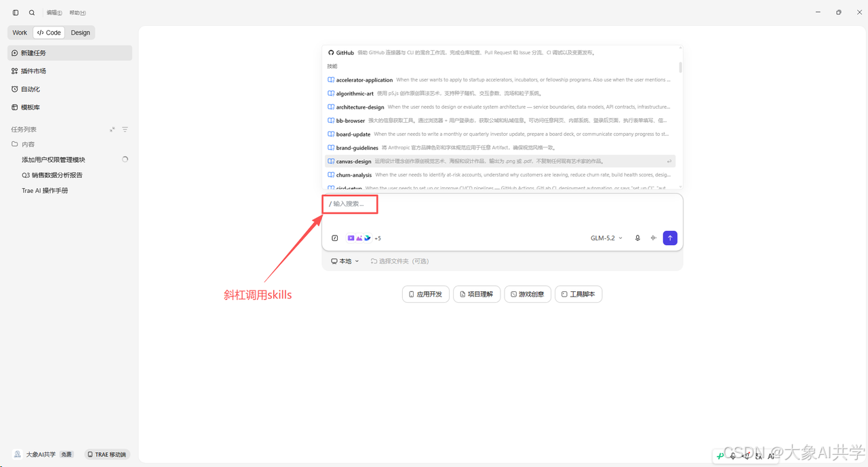Open the GLM-5.2 model dropdown
Image resolution: width=868 pixels, height=467 pixels.
606,238
